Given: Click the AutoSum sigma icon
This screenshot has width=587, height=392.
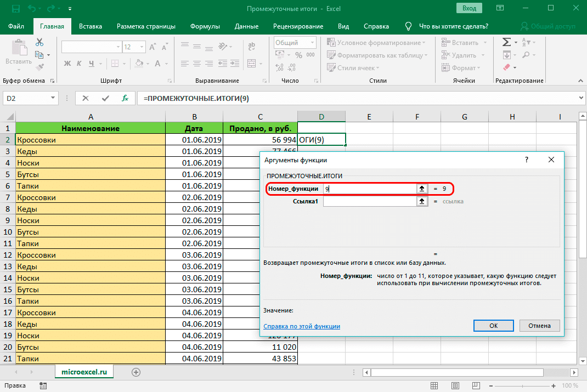Looking at the screenshot, I should tap(507, 42).
